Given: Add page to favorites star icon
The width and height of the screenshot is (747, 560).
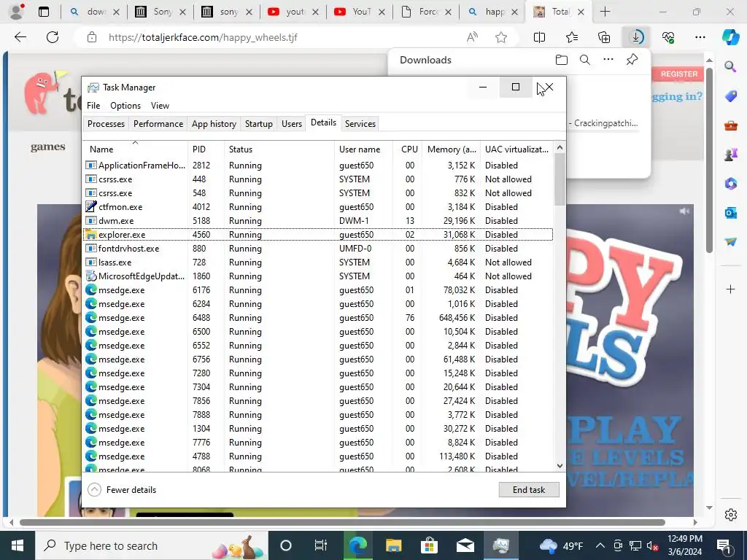Looking at the screenshot, I should click(x=500, y=37).
